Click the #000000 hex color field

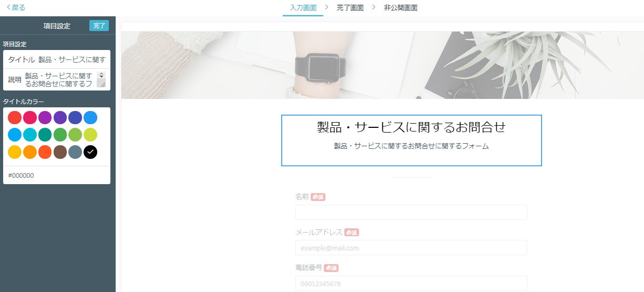57,175
